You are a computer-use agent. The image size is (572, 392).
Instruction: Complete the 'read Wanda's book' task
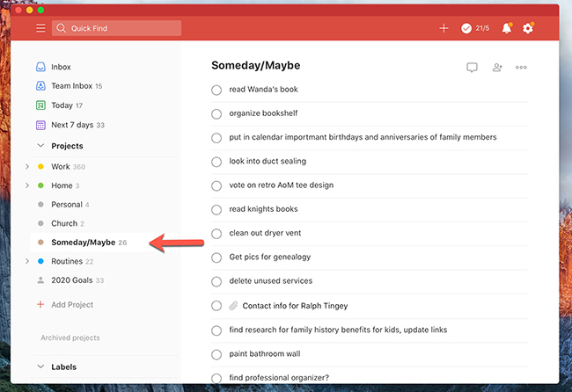tap(216, 90)
